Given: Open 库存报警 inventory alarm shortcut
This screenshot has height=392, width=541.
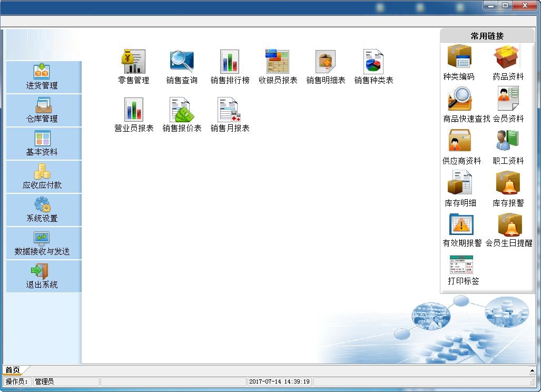Looking at the screenshot, I should click(508, 184).
